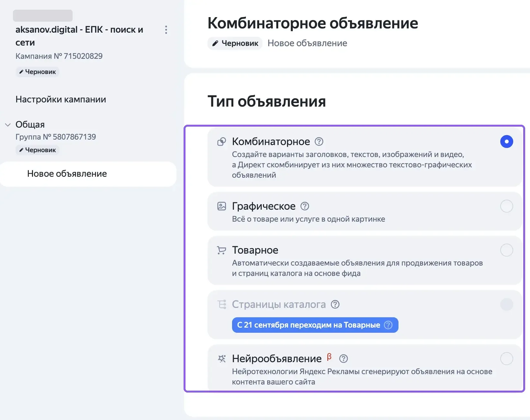Select the Комбинаторное radio button
The width and height of the screenshot is (530, 420).
(x=506, y=142)
